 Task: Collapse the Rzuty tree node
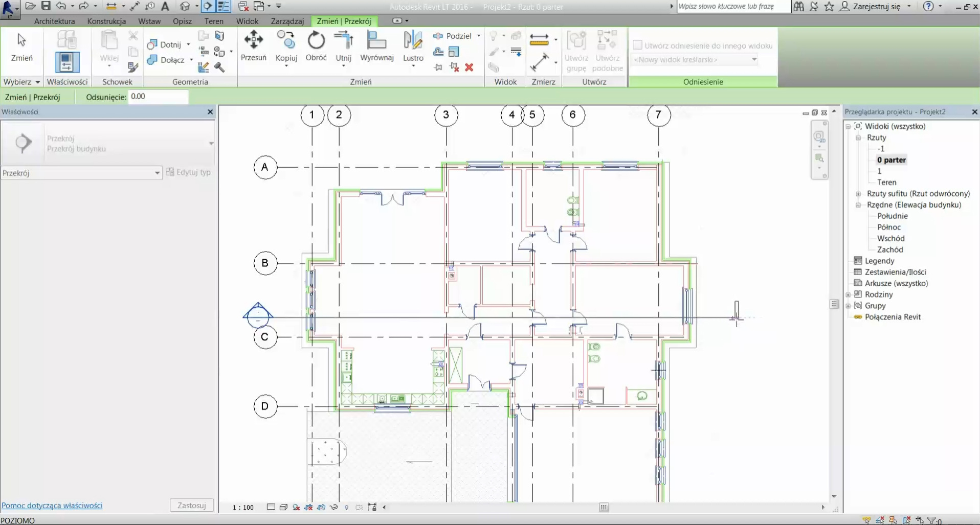coord(858,138)
